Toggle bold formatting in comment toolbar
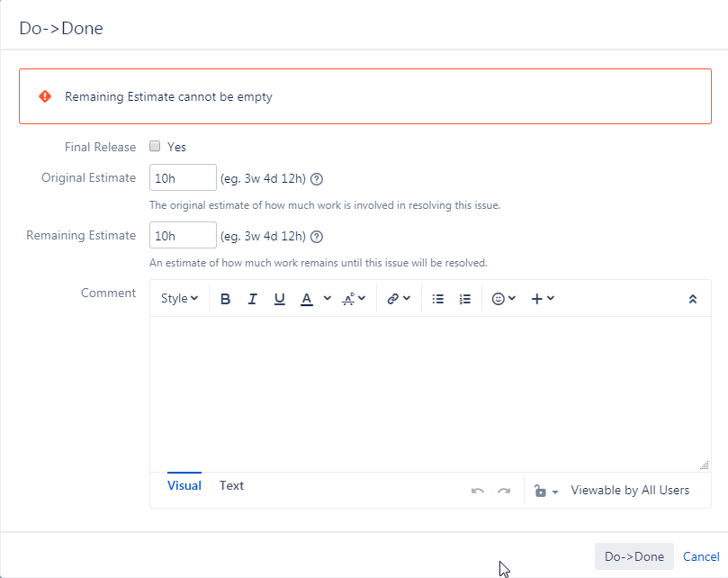 pos(225,299)
